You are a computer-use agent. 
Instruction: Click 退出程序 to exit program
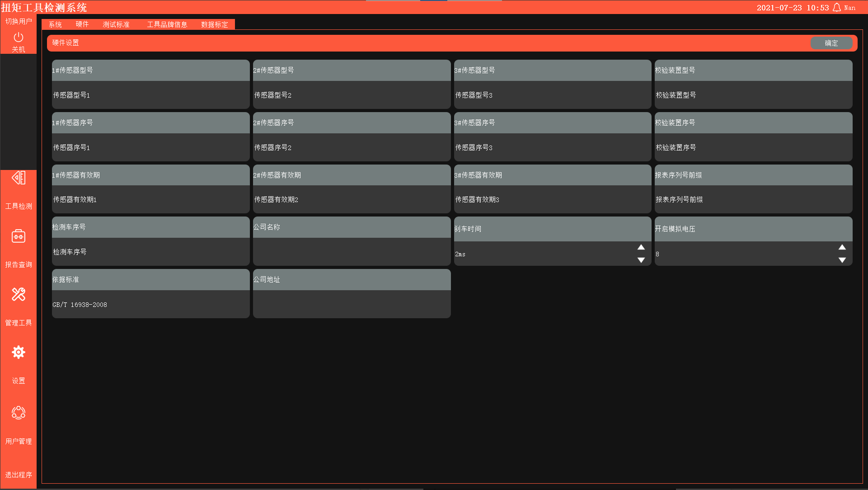click(19, 475)
